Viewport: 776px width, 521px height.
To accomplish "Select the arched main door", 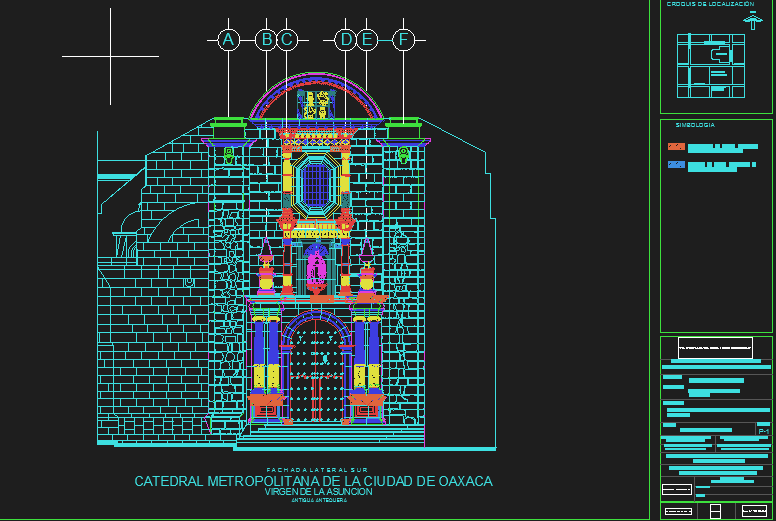I will [316, 375].
